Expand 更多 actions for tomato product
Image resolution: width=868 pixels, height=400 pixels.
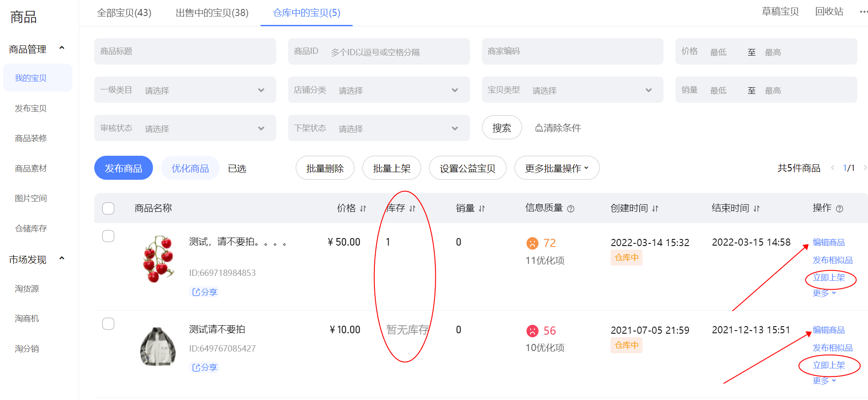click(x=824, y=293)
